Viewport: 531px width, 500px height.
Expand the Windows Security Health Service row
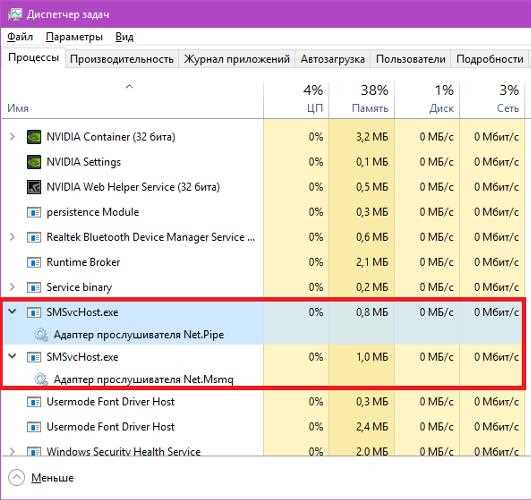pyautogui.click(x=12, y=452)
